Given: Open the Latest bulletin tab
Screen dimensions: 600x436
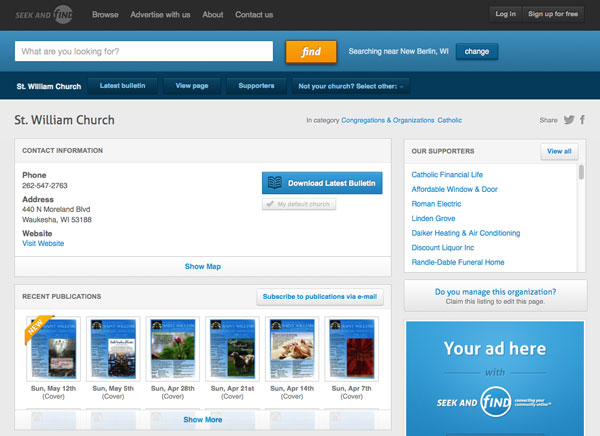Looking at the screenshot, I should pyautogui.click(x=122, y=86).
